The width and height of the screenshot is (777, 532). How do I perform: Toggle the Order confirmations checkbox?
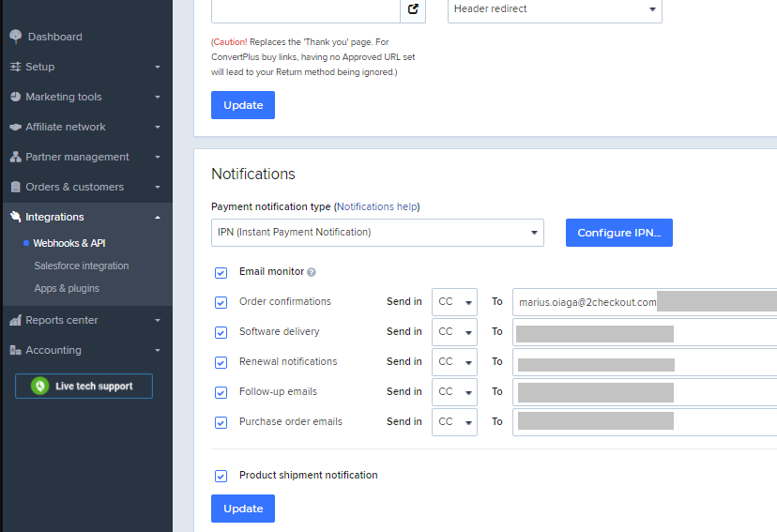(x=221, y=302)
